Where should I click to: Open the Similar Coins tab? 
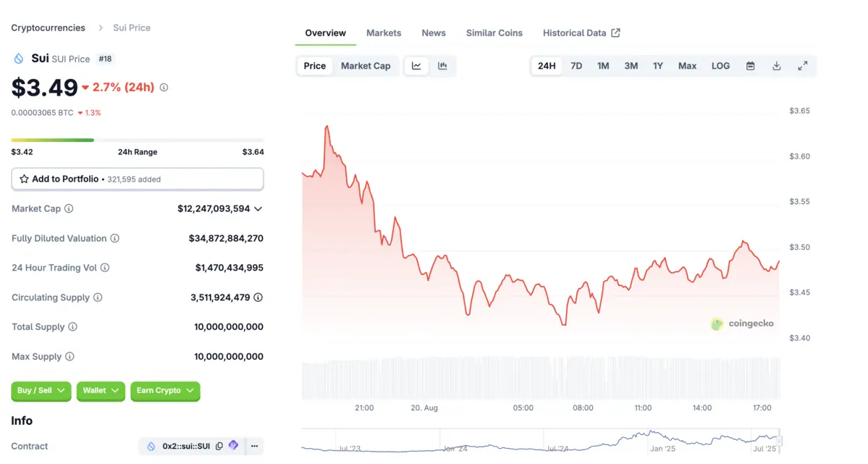(494, 33)
